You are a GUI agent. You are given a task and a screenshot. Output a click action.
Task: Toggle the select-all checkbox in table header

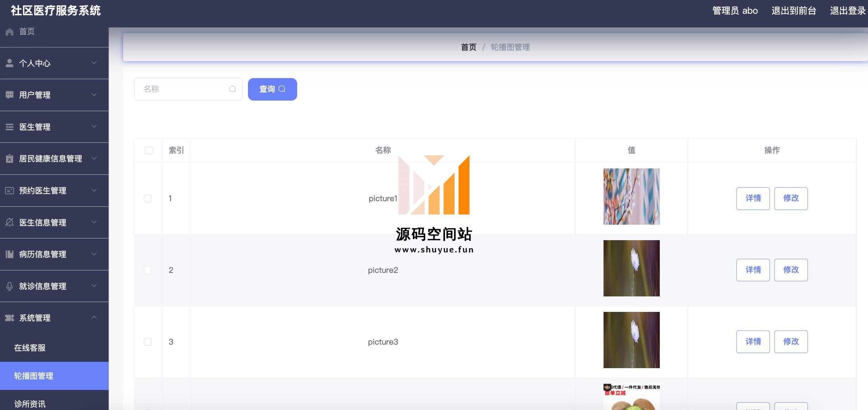click(149, 150)
